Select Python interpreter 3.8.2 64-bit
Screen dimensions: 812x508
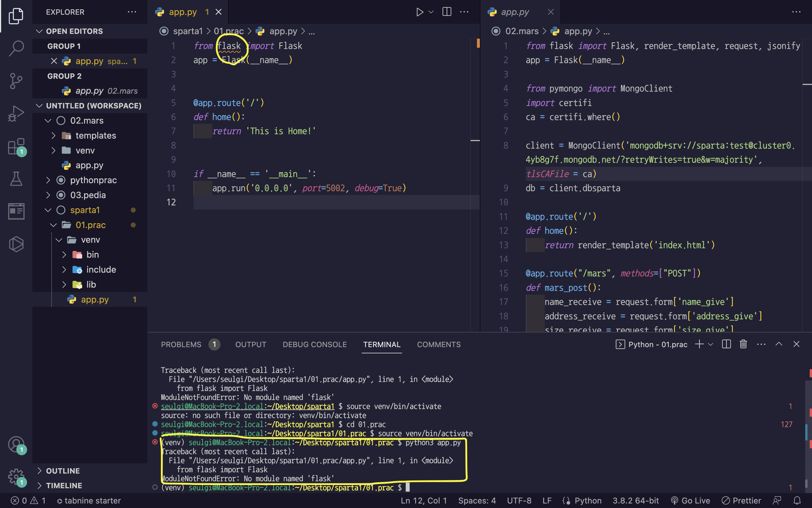636,501
